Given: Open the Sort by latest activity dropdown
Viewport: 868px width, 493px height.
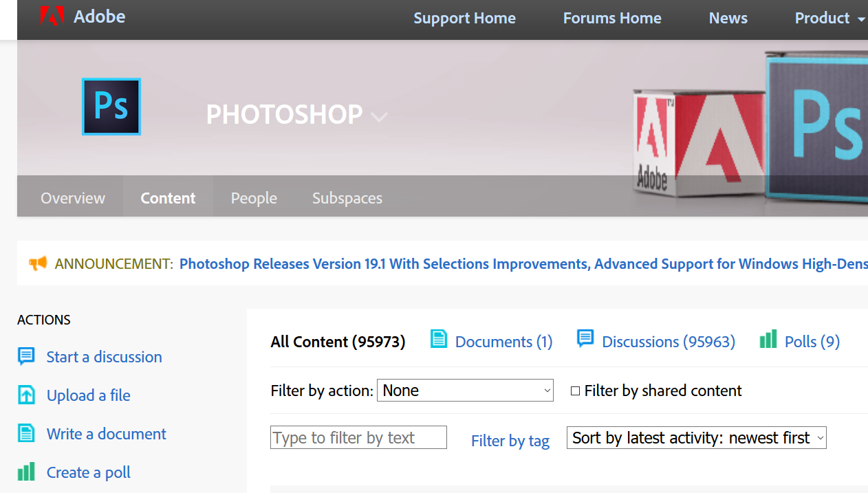Looking at the screenshot, I should click(697, 438).
